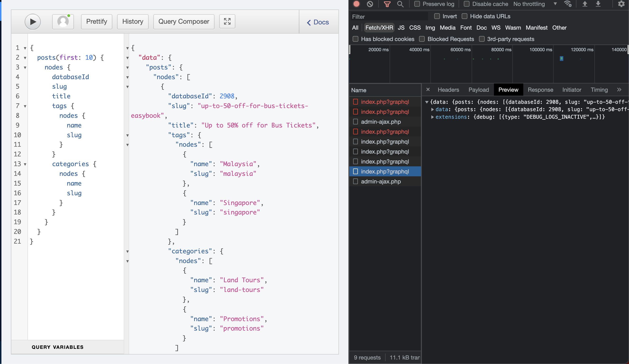Click the Prettify button
Viewport: 629px width, 364px height.
click(97, 22)
